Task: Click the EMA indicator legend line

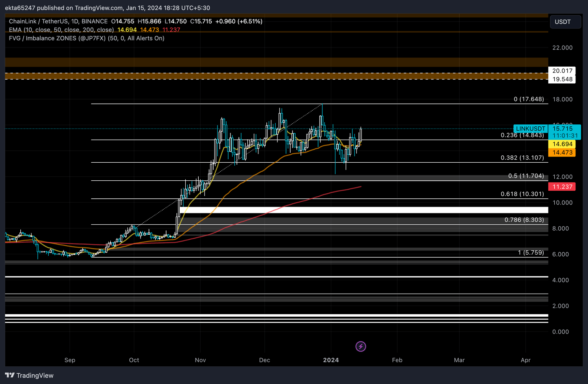Action: [x=61, y=30]
